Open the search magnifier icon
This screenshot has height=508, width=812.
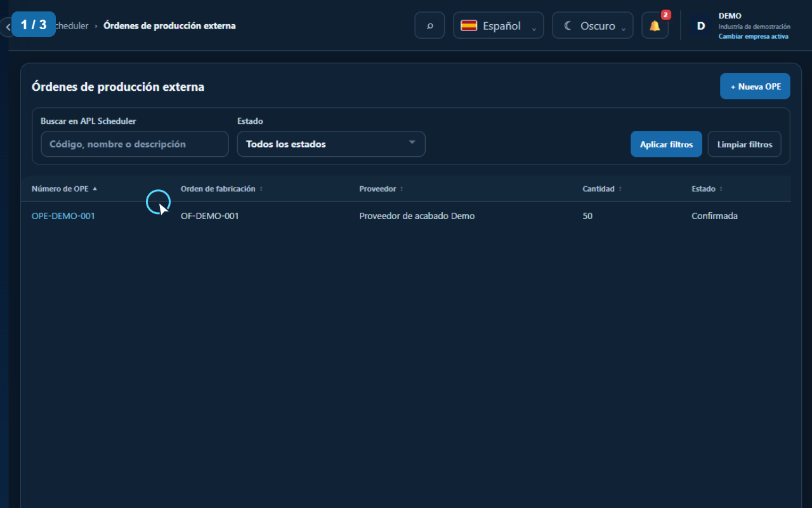click(x=429, y=26)
